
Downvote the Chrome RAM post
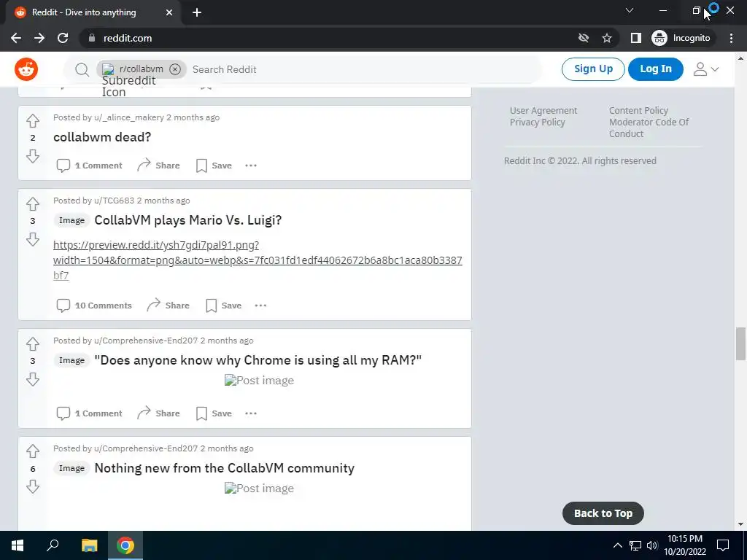point(32,379)
